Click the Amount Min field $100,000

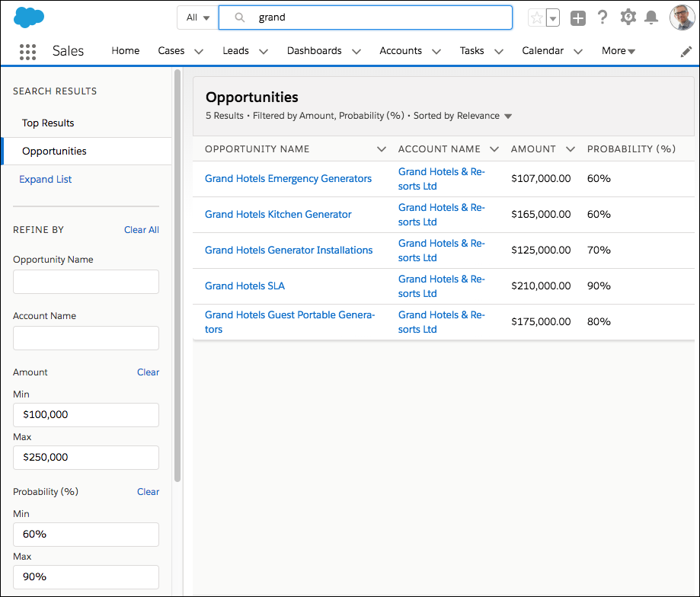[86, 415]
